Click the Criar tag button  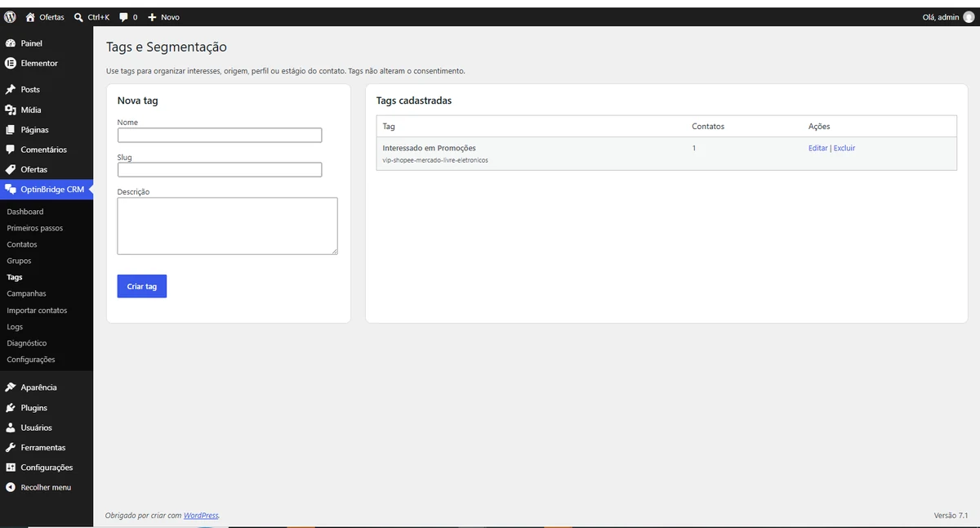click(142, 286)
